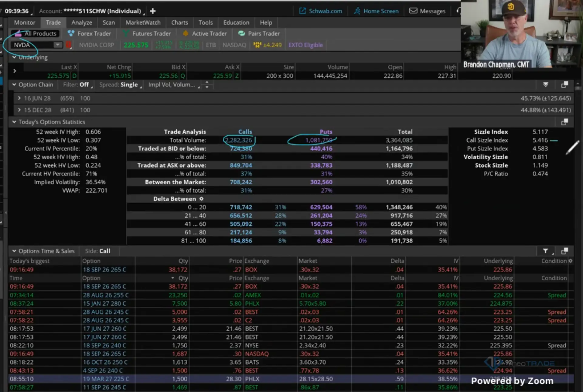The image size is (583, 392).
Task: Click the Time column header
Action: click(x=16, y=278)
